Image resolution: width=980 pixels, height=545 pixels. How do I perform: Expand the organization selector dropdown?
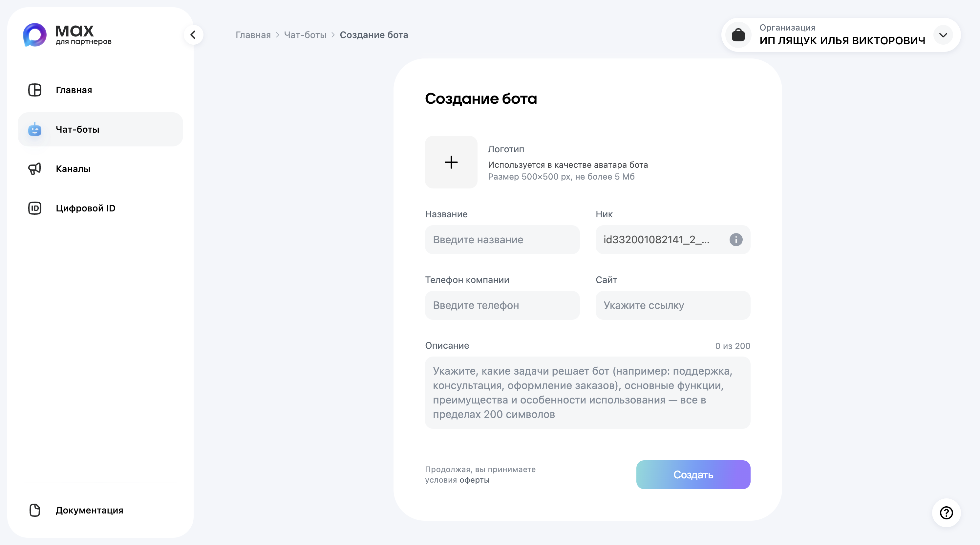click(x=943, y=35)
